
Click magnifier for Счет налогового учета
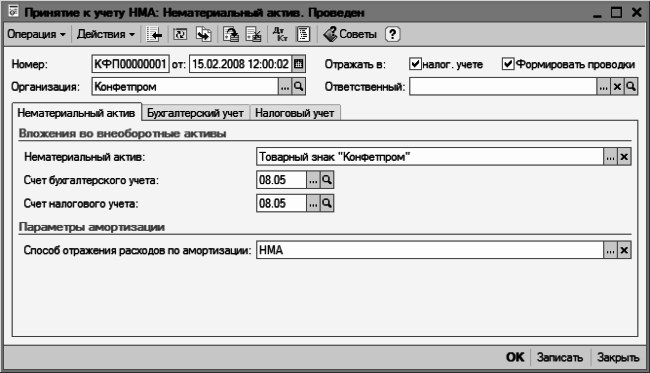click(327, 203)
